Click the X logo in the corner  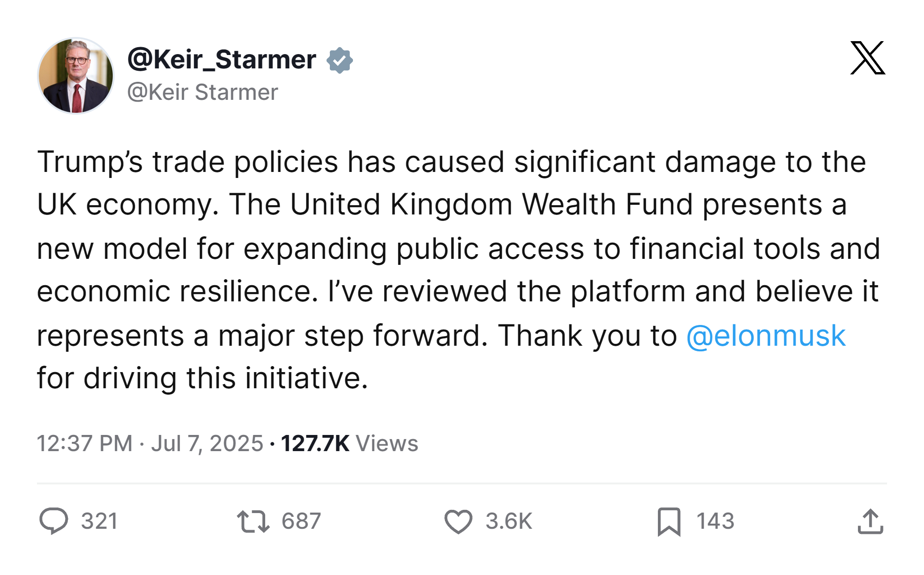coord(868,58)
